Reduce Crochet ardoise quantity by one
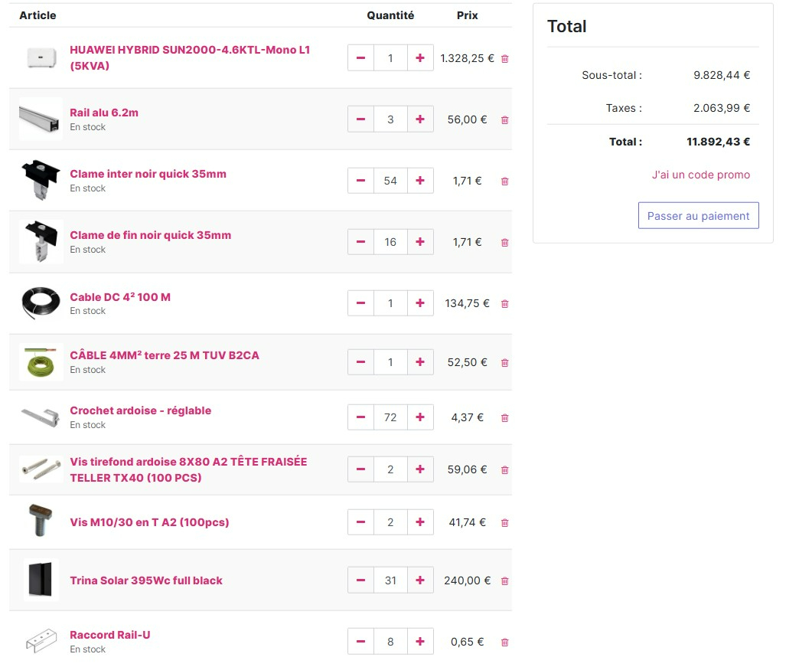The image size is (812, 667). (361, 417)
